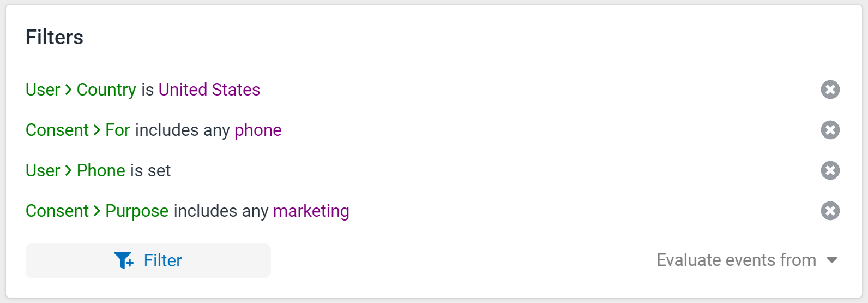Screen dimensions: 868x303
Task: Remove the User Country filter
Action: click(x=830, y=90)
